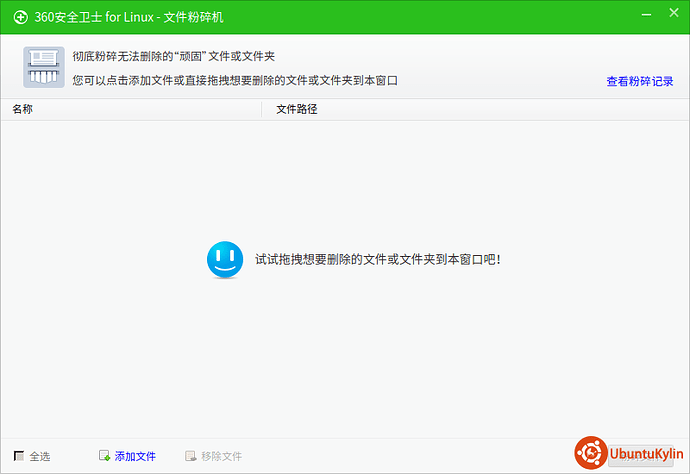Click the blue smiley face icon
This screenshot has height=474, width=690.
click(225, 260)
